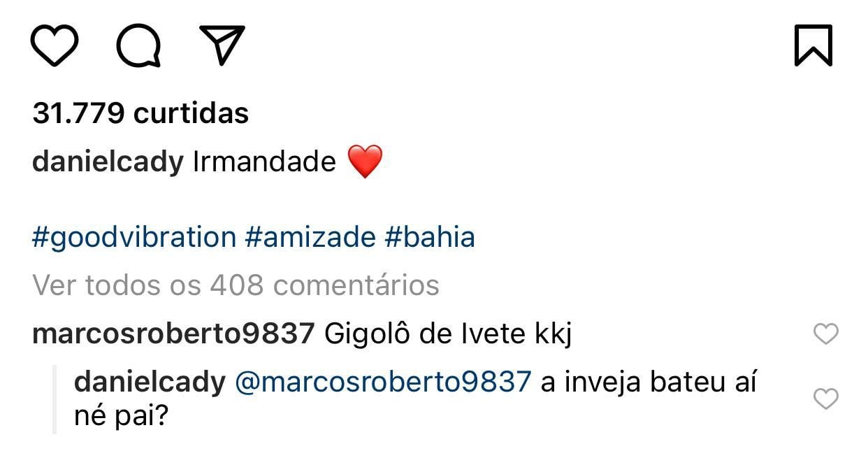Open comments via the speech bubble icon
Image resolution: width=868 pixels, height=451 pixels.
click(x=138, y=45)
